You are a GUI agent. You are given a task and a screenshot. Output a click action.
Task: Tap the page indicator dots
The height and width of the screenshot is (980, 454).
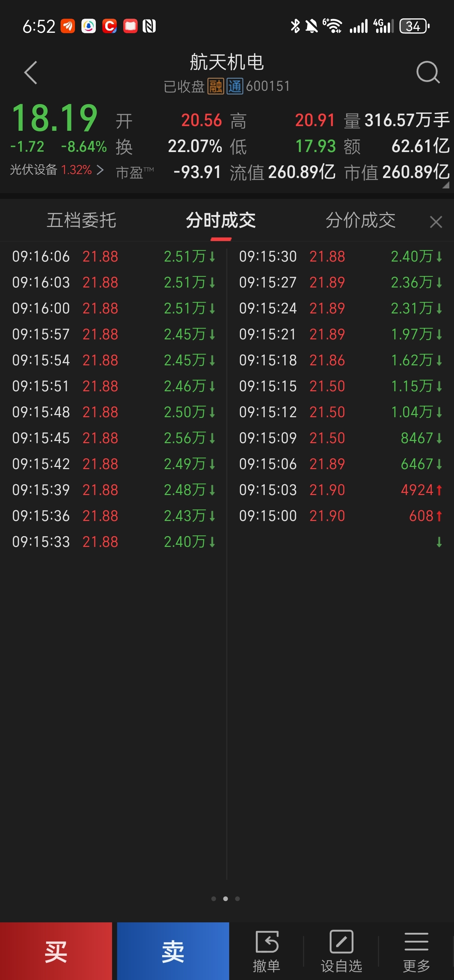225,899
